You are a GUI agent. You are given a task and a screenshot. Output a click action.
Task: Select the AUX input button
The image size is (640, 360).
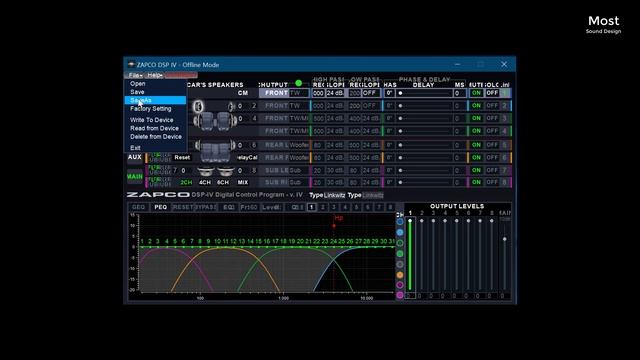tap(135, 157)
